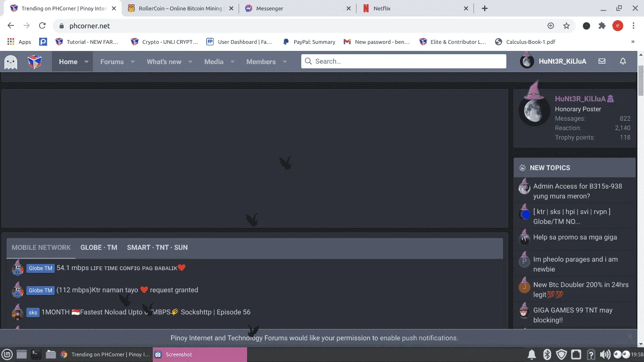Expand the Members dropdown arrow
This screenshot has width=644, height=362.
(285, 62)
